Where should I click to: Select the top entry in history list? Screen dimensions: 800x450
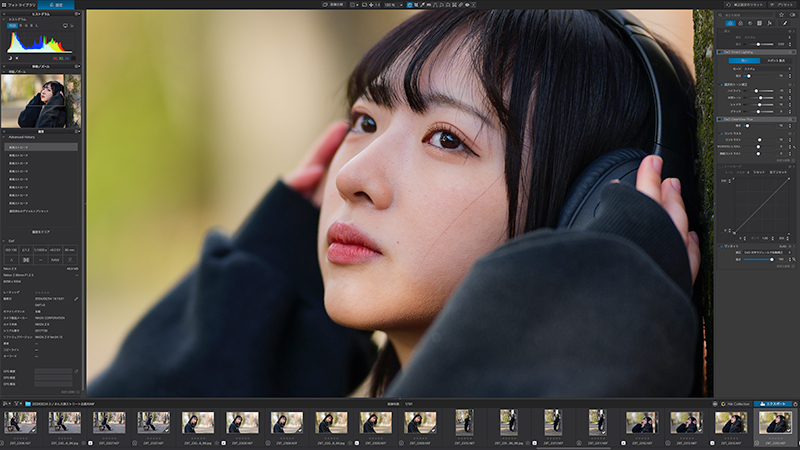(41, 147)
